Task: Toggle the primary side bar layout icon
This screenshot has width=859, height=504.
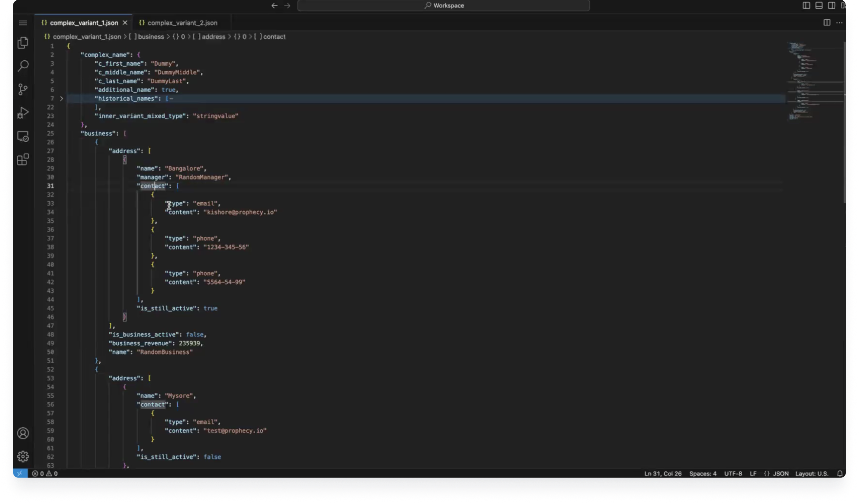Action: click(807, 6)
